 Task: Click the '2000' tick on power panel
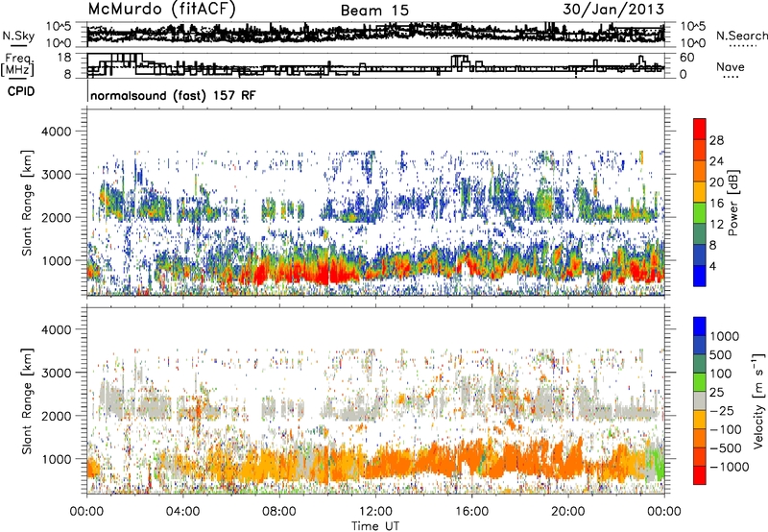click(57, 217)
